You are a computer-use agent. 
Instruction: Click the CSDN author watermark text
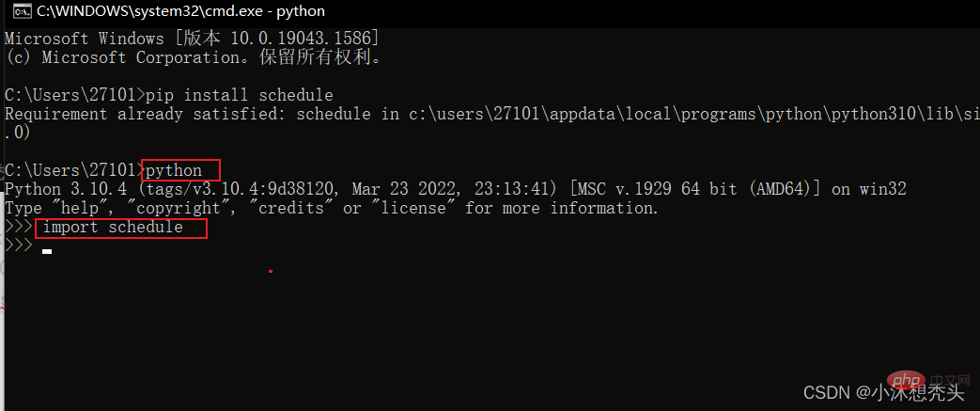tap(884, 391)
